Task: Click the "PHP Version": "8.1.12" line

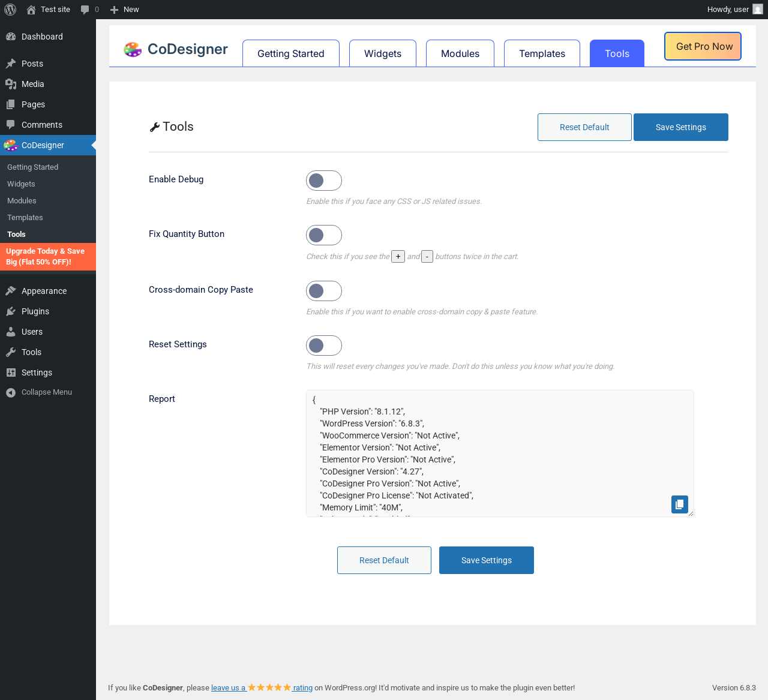Action: 362,411
